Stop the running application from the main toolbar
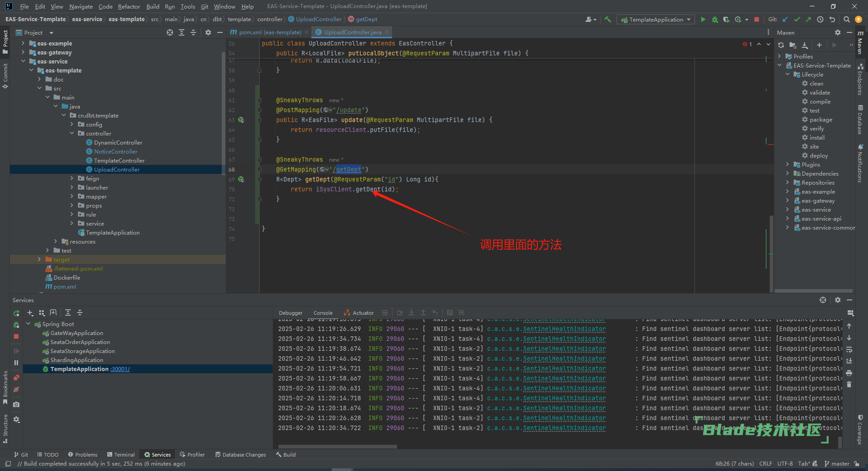This screenshot has width=868, height=471. [757, 19]
